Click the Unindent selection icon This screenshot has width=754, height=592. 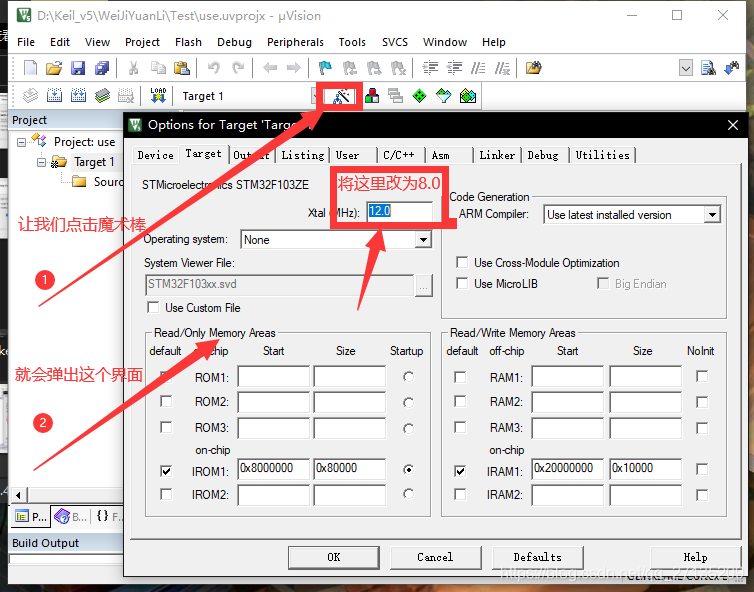pos(454,68)
